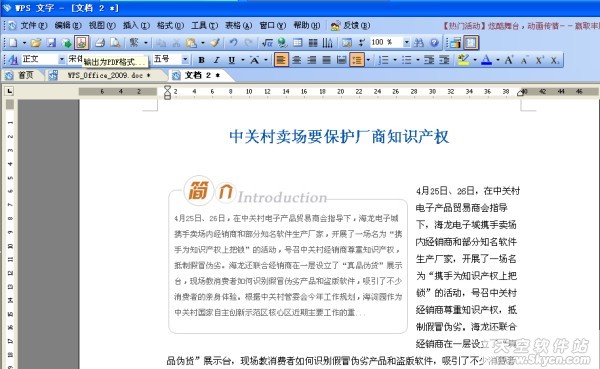The image size is (600, 369).
Task: Insert a formula with square-root icon
Action: pyautogui.click(x=267, y=42)
